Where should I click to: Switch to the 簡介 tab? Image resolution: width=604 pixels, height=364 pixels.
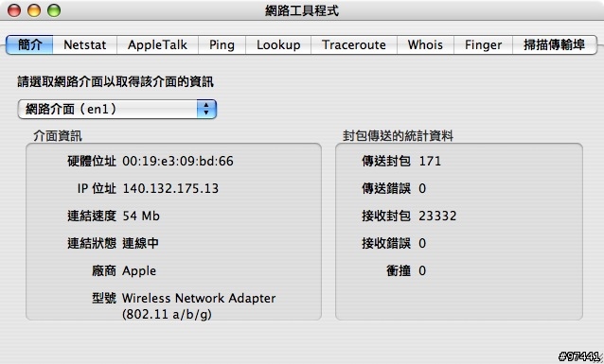click(x=29, y=45)
